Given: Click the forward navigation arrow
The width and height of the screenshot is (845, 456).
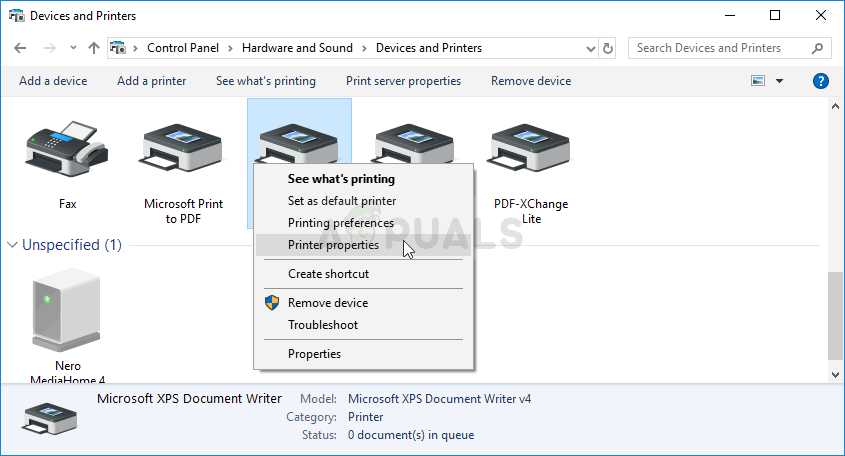Looking at the screenshot, I should coord(50,48).
